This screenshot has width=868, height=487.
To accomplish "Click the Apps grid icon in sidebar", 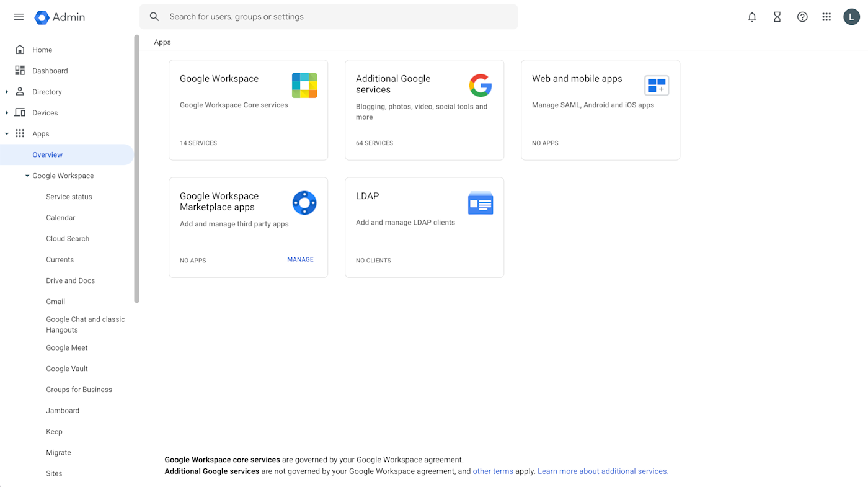I will click(20, 133).
